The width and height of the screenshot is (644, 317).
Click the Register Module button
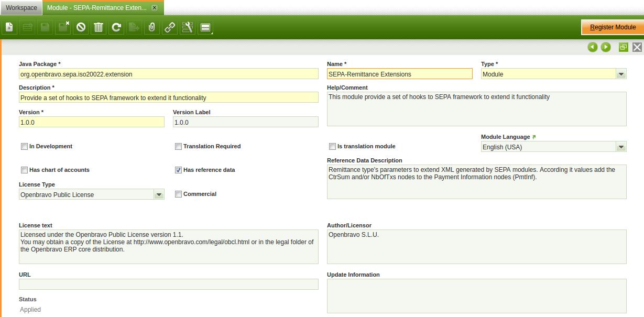pyautogui.click(x=613, y=27)
